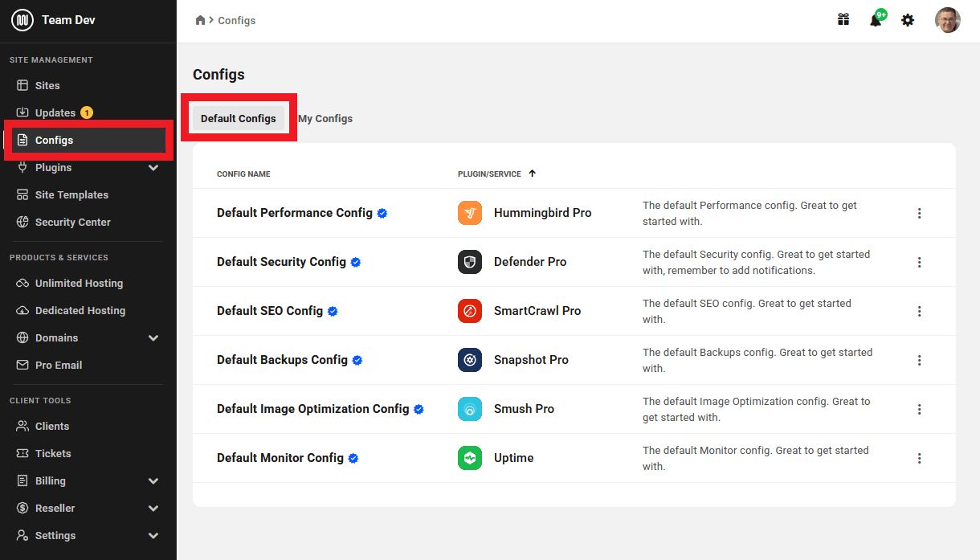Open the notifications bell icon
The image size is (980, 560).
click(876, 20)
